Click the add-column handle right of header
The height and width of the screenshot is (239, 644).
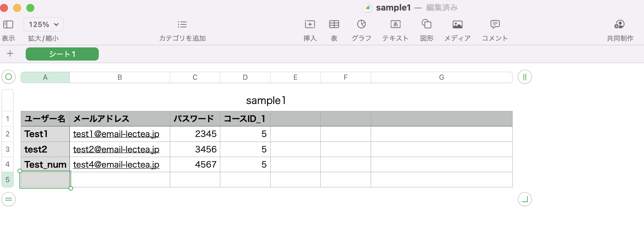524,77
